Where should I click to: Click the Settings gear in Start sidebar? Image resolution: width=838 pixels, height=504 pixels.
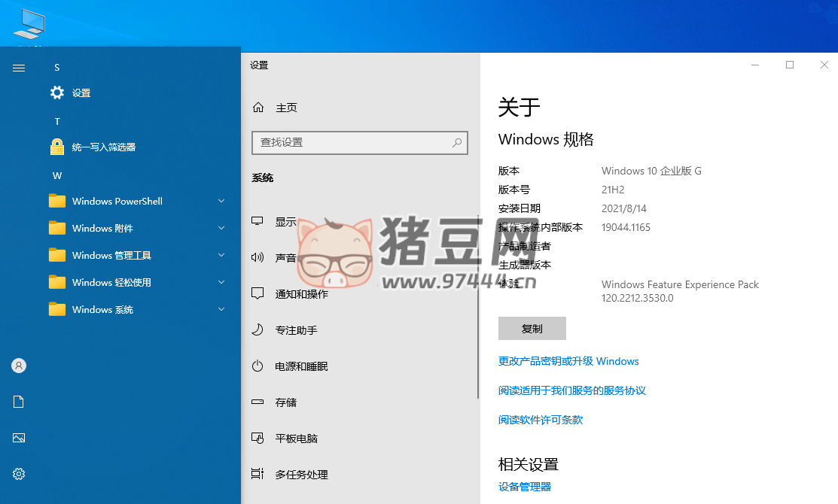19,474
